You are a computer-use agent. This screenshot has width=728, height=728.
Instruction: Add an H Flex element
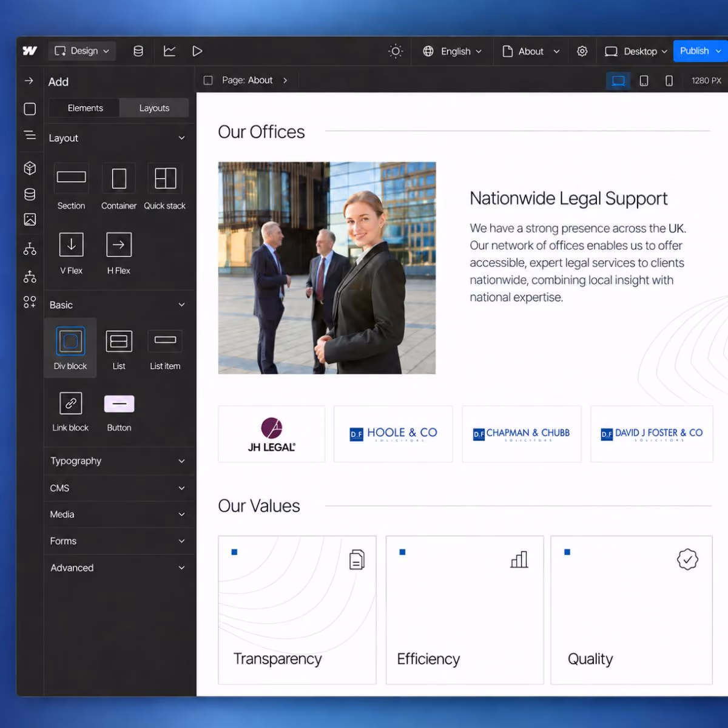(119, 253)
